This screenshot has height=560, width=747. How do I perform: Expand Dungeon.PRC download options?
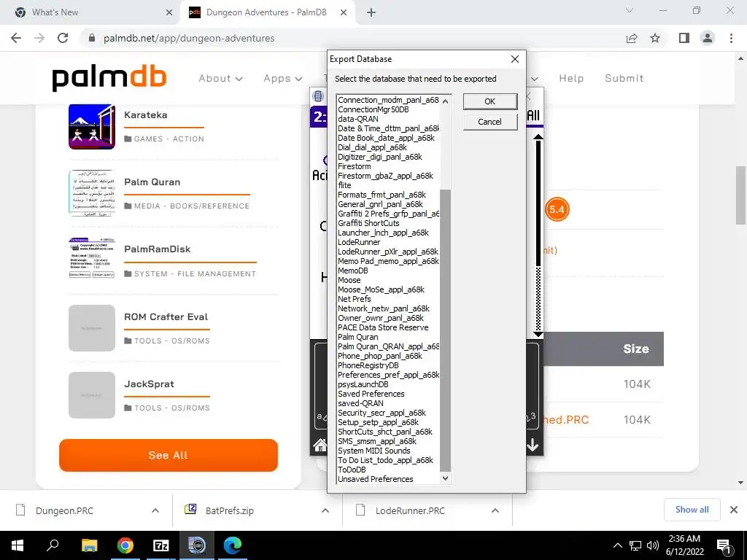point(155,510)
